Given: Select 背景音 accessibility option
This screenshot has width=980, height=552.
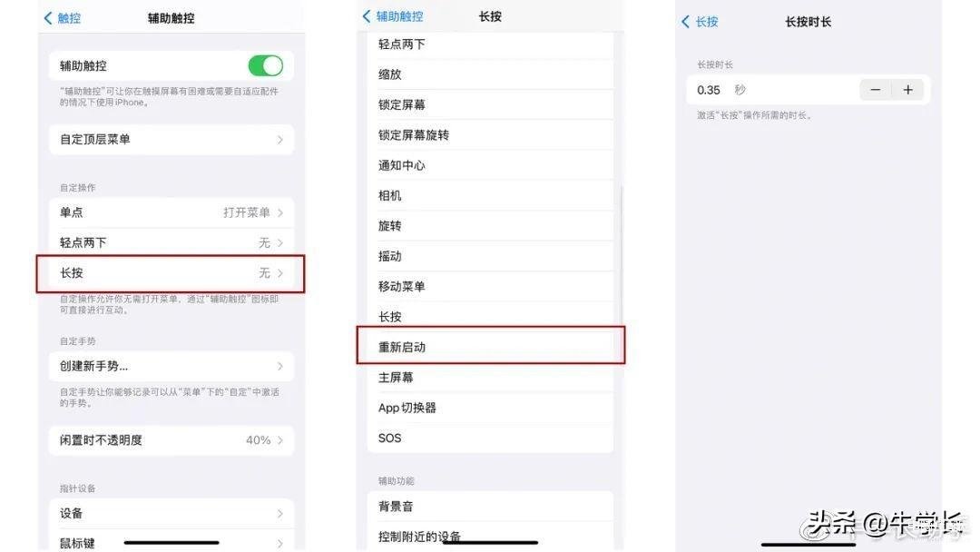Looking at the screenshot, I should tap(490, 507).
